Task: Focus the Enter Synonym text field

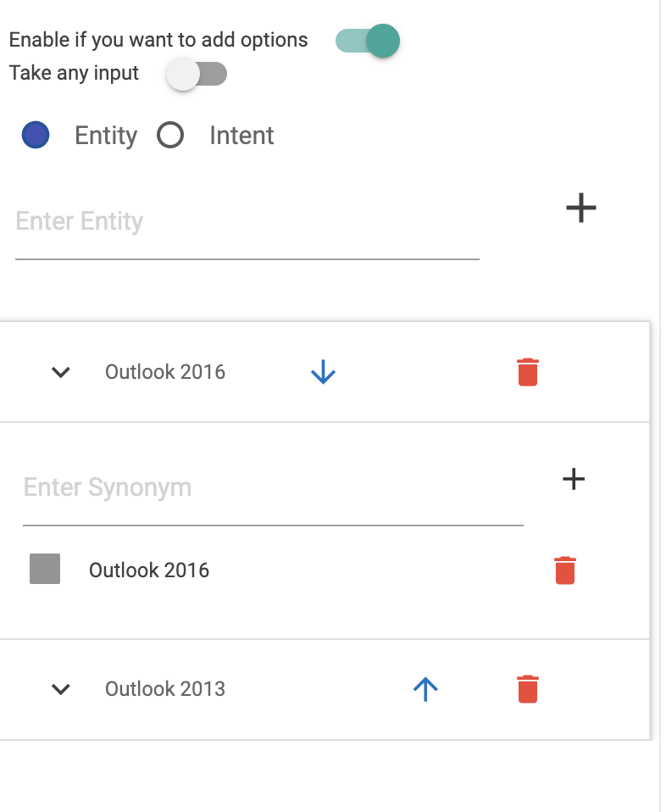Action: (x=271, y=488)
